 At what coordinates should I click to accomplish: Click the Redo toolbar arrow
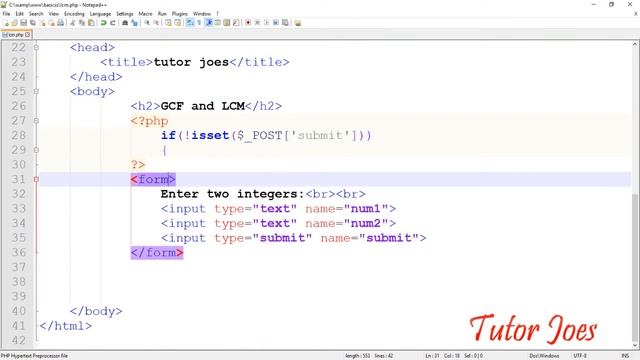pyautogui.click(x=113, y=23)
